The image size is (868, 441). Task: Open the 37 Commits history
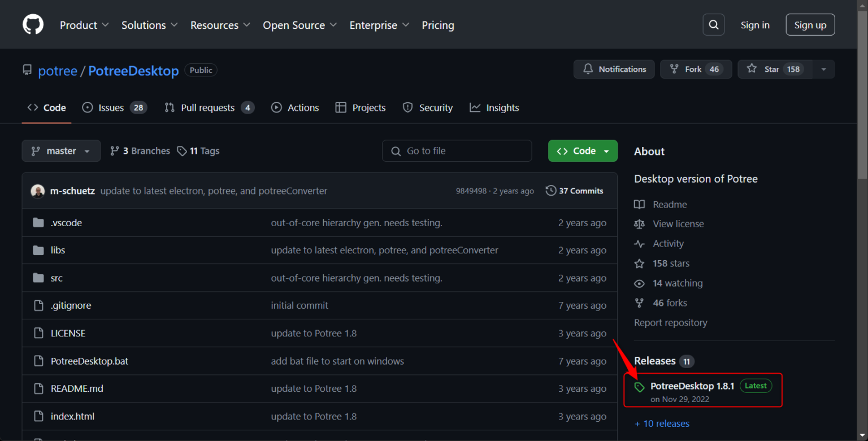[574, 191]
